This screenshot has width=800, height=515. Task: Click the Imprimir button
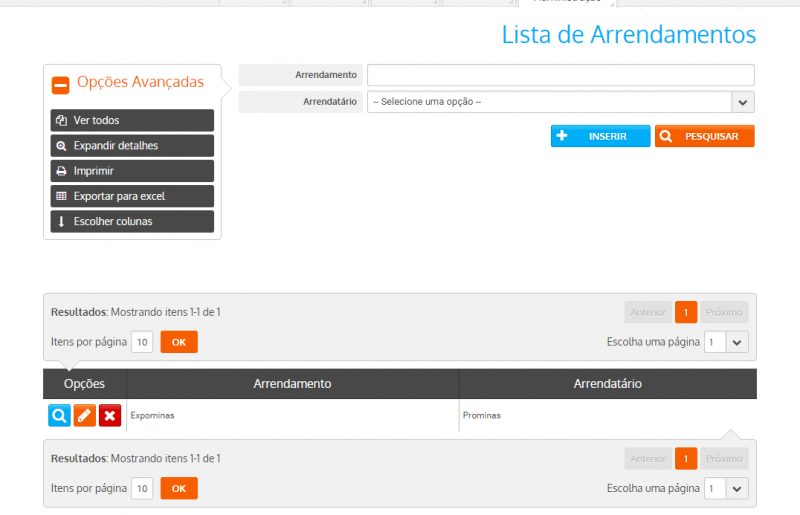click(x=132, y=171)
